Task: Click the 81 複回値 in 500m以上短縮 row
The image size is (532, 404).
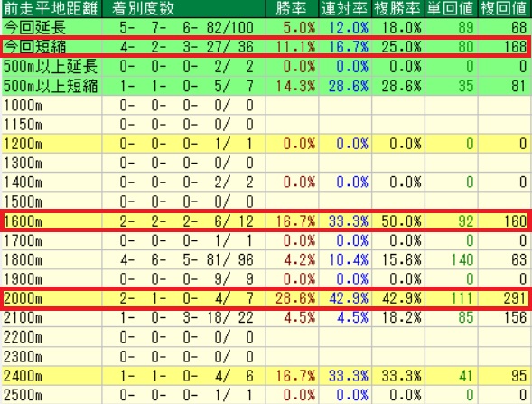Action: click(518, 86)
